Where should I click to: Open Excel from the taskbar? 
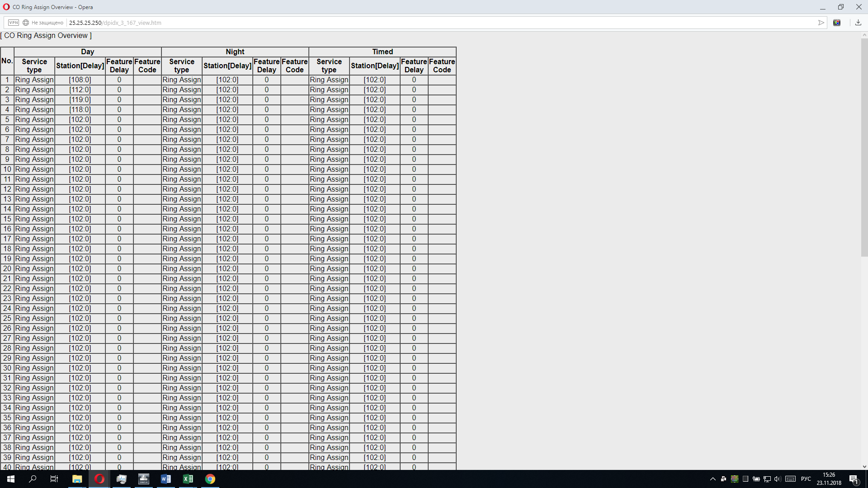pos(188,479)
